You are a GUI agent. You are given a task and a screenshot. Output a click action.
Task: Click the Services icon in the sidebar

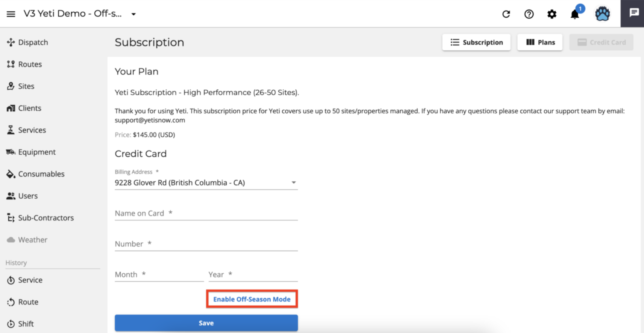point(11,130)
